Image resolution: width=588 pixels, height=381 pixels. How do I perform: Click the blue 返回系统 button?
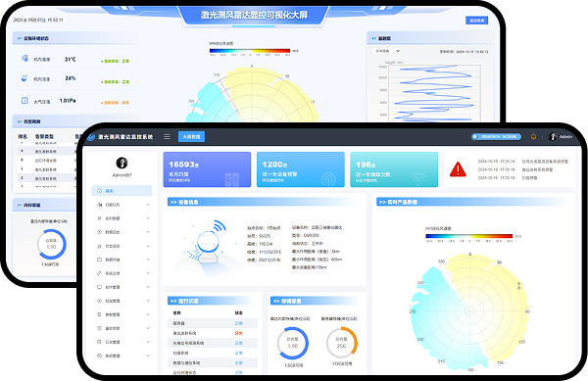(476, 21)
